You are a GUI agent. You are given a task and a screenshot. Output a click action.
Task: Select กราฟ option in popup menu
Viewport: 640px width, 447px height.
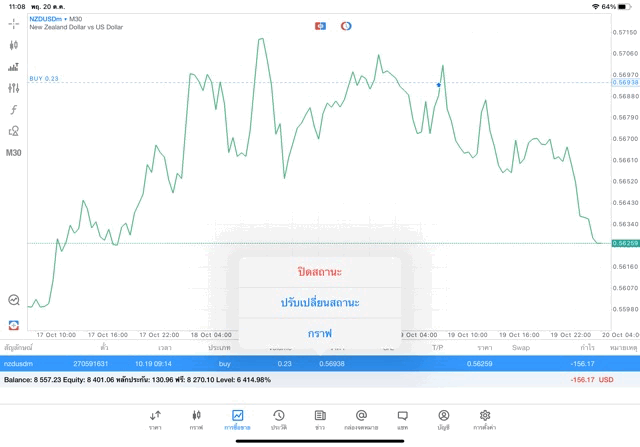pyautogui.click(x=320, y=334)
